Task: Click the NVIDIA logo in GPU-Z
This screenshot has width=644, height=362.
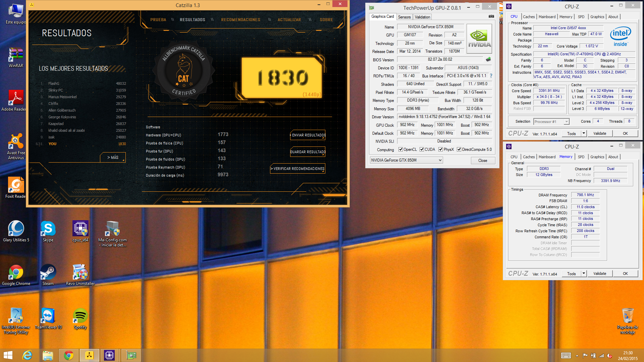Action: [479, 39]
